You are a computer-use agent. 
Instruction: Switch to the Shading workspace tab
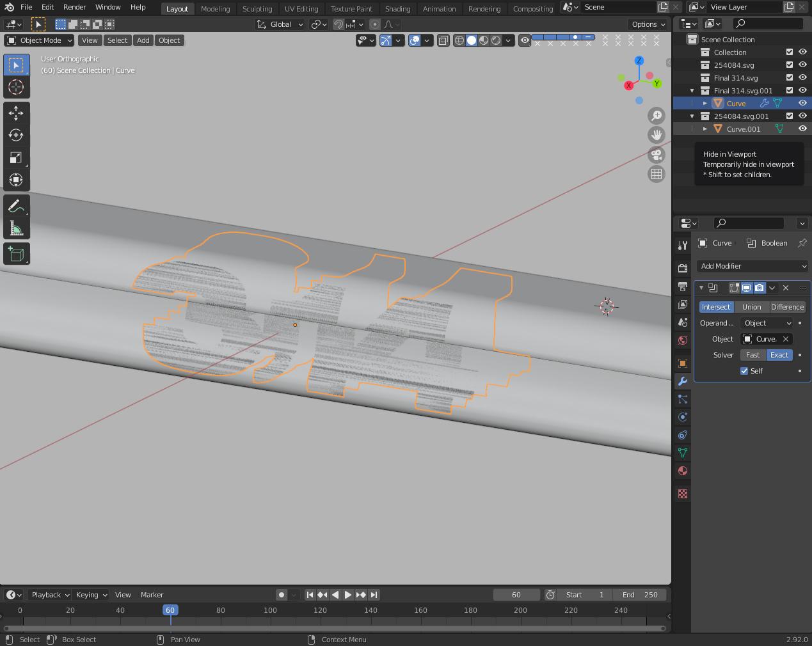[397, 9]
